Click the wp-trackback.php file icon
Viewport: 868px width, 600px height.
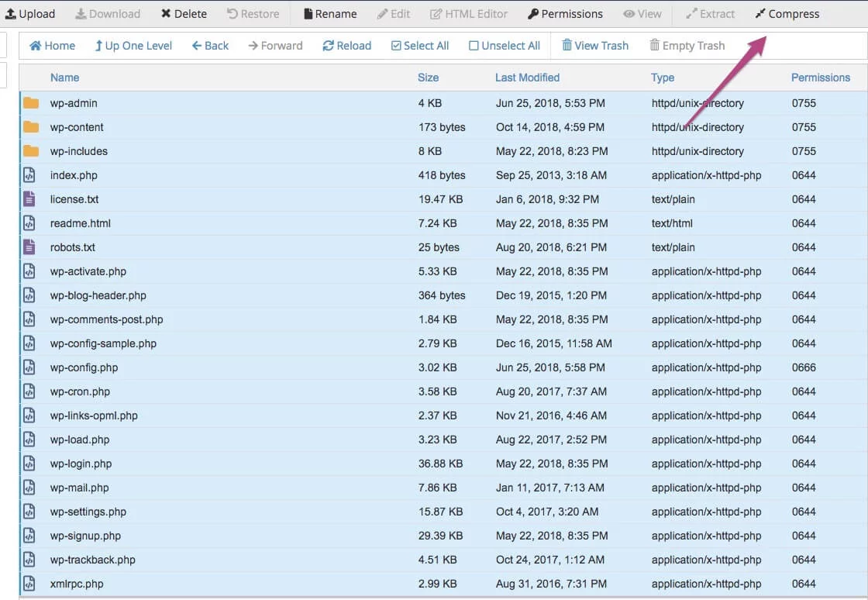click(x=29, y=560)
